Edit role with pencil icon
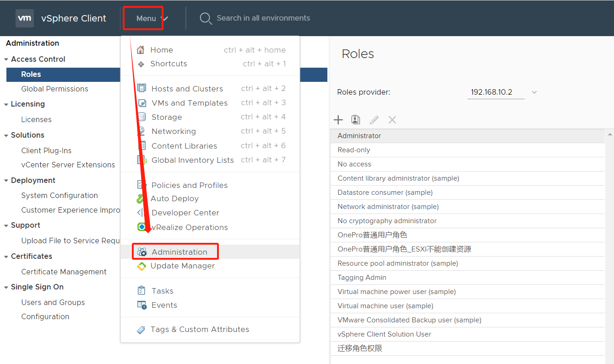Viewport: 614px width, 364px height. click(x=374, y=120)
